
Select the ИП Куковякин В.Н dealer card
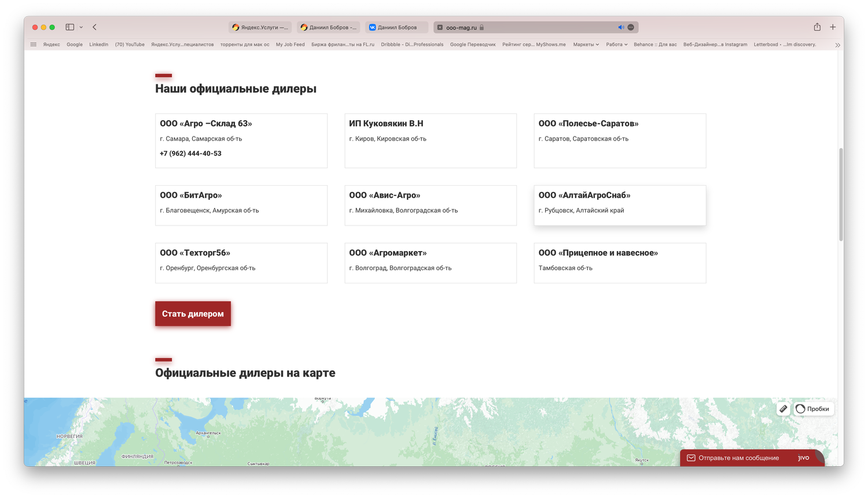[431, 141]
